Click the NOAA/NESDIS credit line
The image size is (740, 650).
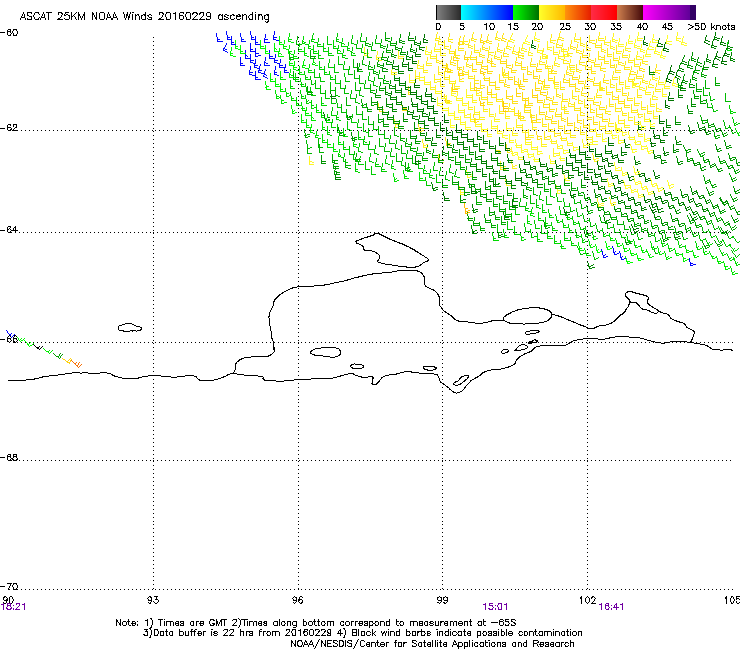432,644
